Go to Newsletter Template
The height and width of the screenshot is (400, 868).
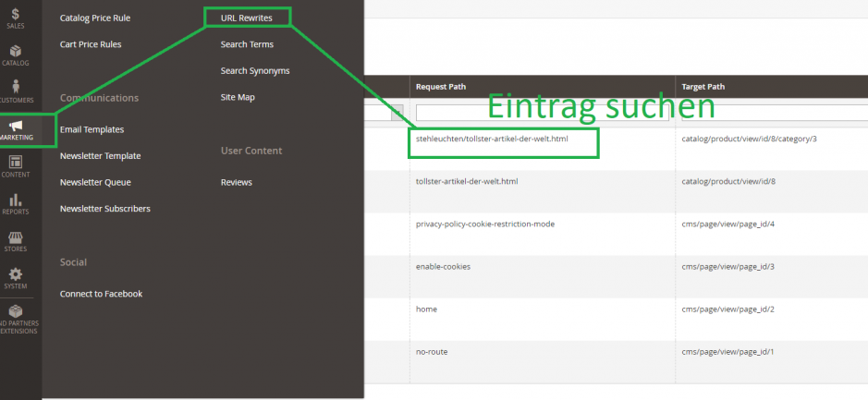[100, 156]
